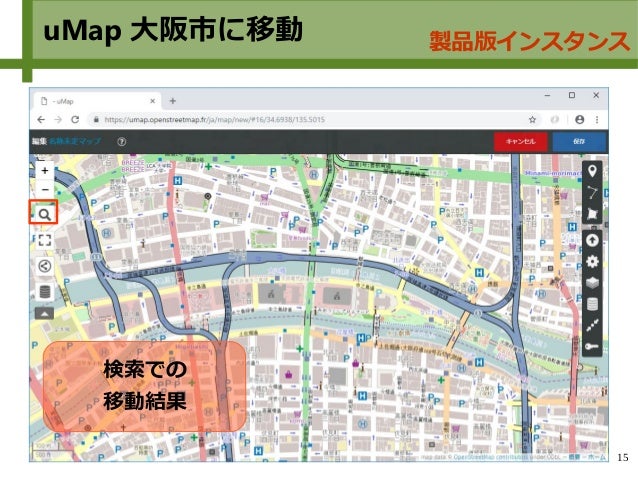
Task: Save current center and zoom icon
Action: click(592, 325)
